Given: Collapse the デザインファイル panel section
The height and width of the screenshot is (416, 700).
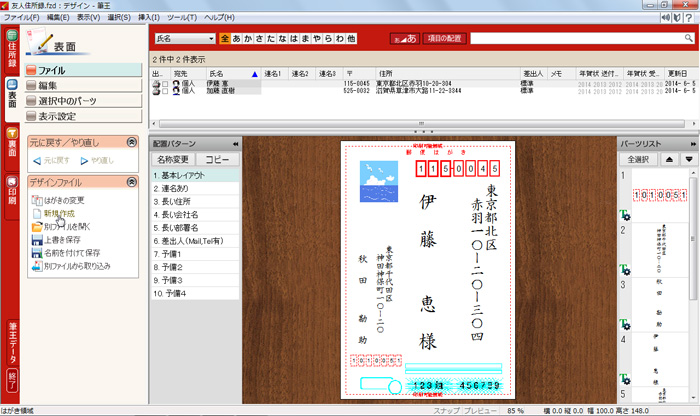Looking at the screenshot, I should click(x=131, y=182).
